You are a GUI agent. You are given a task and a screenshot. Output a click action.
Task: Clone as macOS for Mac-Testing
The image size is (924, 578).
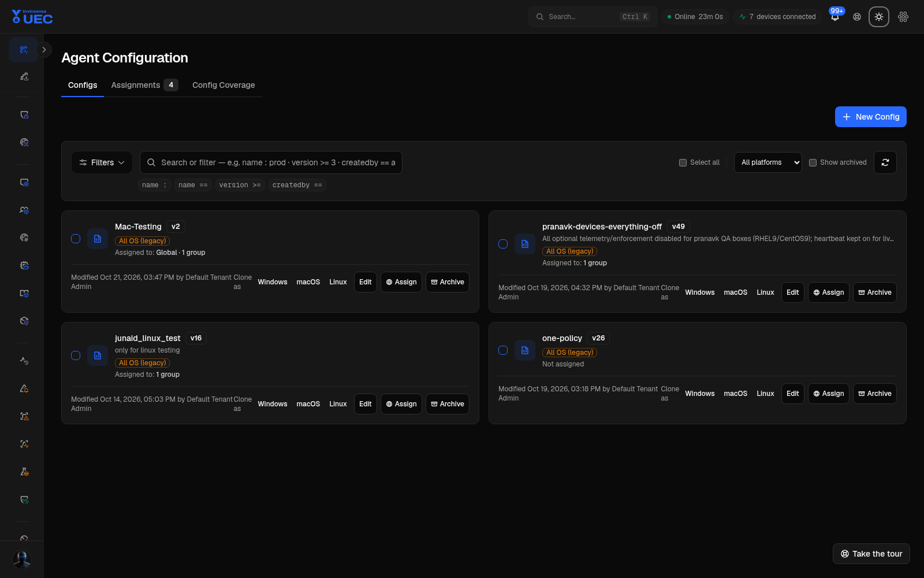pos(308,282)
